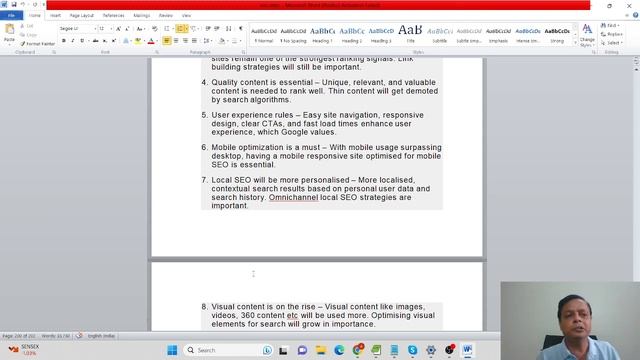Toggle Italic formatting
Viewport: 640px width, 360px height.
tap(73, 41)
